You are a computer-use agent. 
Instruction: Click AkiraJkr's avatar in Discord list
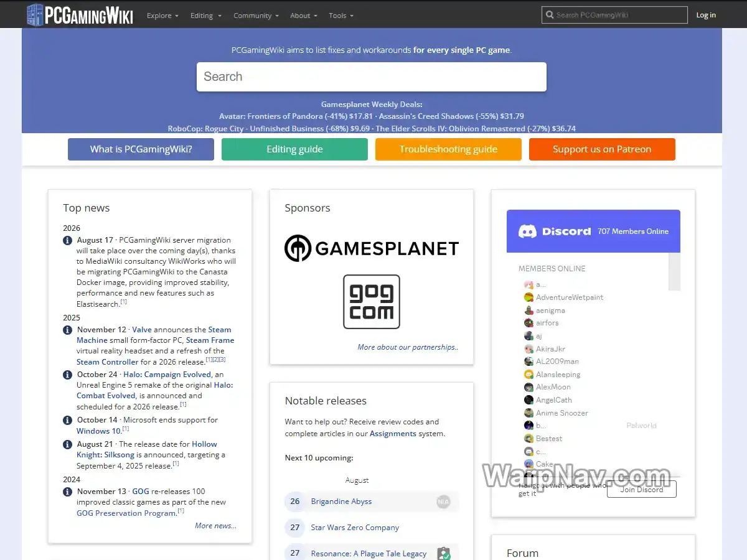(x=529, y=349)
